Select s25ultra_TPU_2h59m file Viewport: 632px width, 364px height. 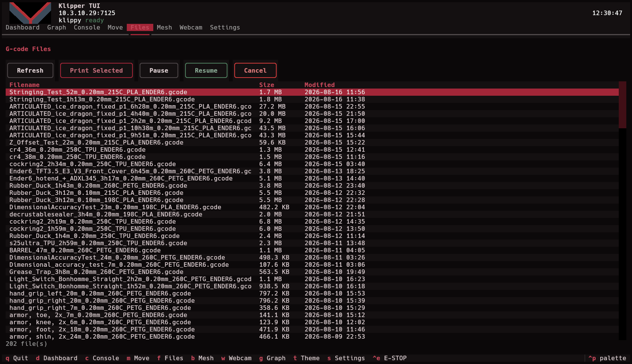pos(312,243)
